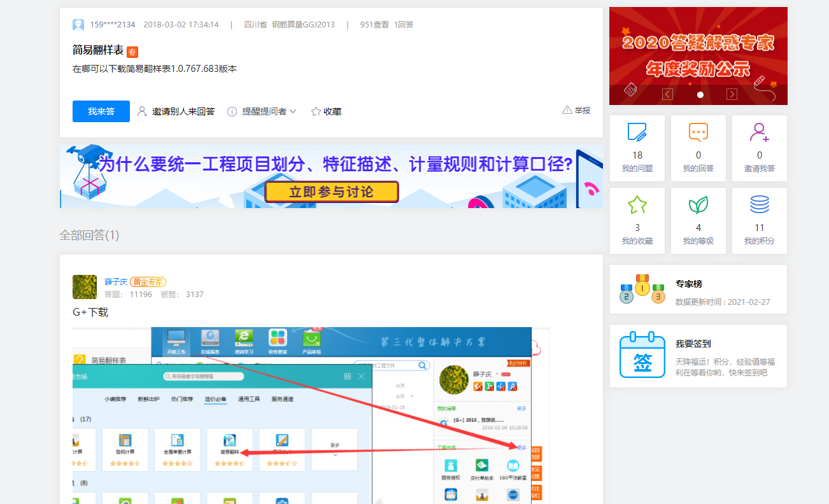The height and width of the screenshot is (504, 829).
Task: Click the 2020答疑解惑专家 banner image
Action: [698, 56]
